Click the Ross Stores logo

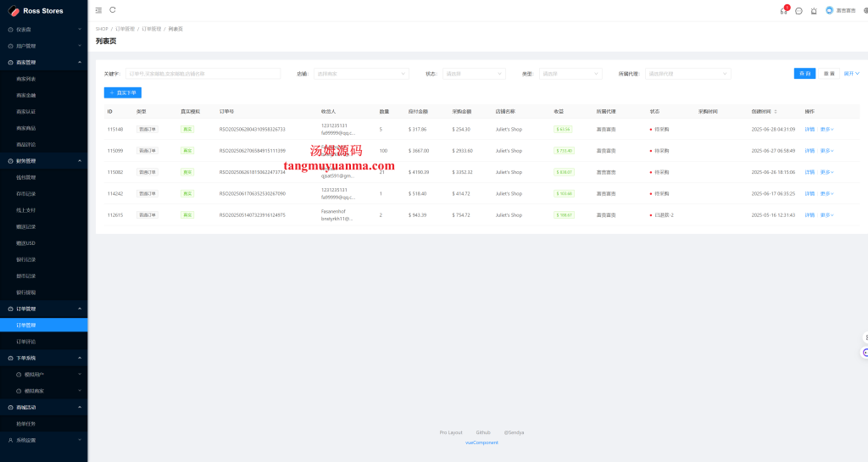click(14, 11)
